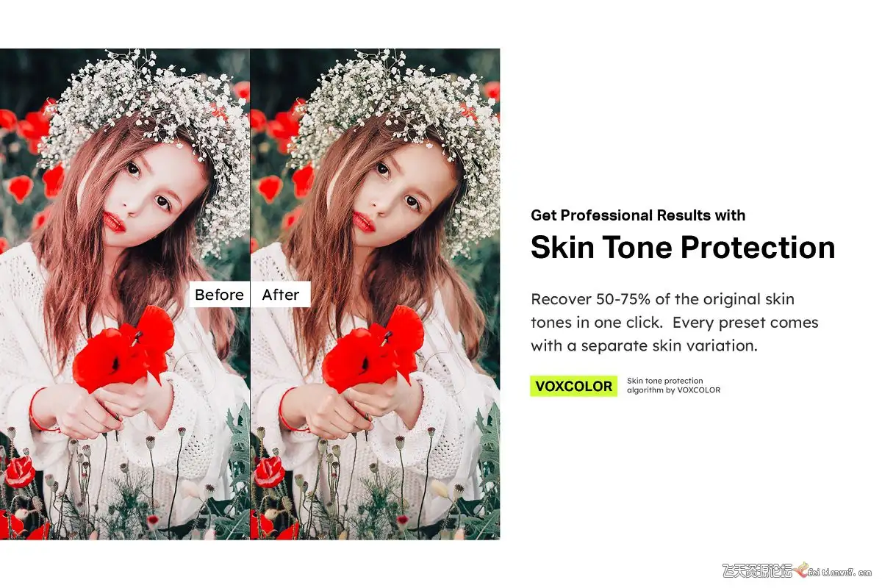Click the Chinese forum watermark text
The width and height of the screenshot is (882, 588).
click(756, 570)
